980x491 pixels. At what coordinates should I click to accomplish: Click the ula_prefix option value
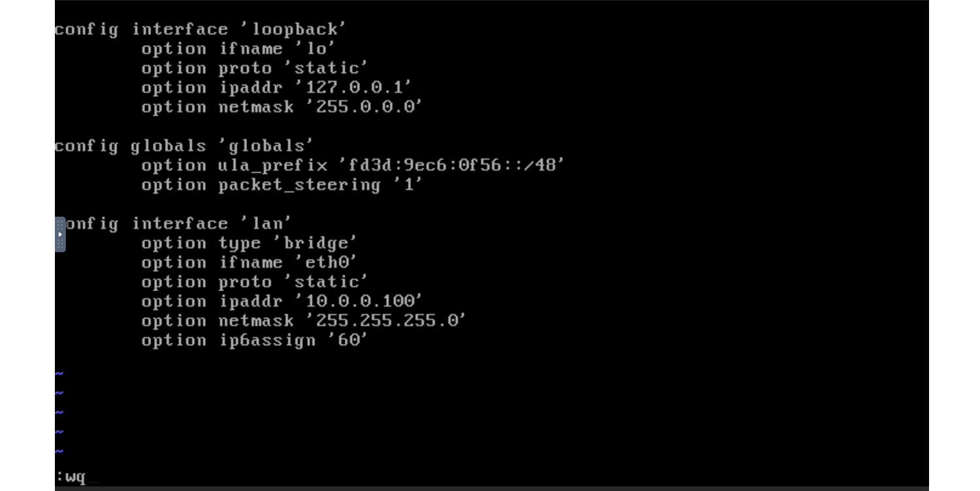tap(451, 165)
